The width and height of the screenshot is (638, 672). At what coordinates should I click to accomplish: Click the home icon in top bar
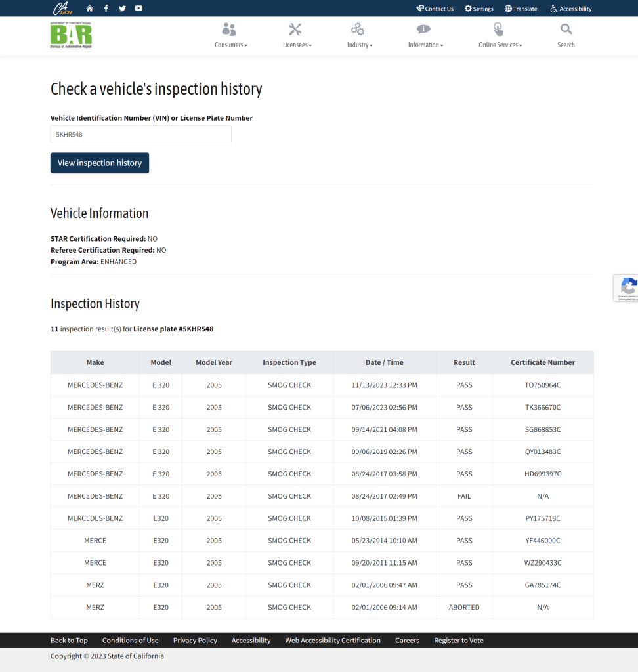pos(89,9)
